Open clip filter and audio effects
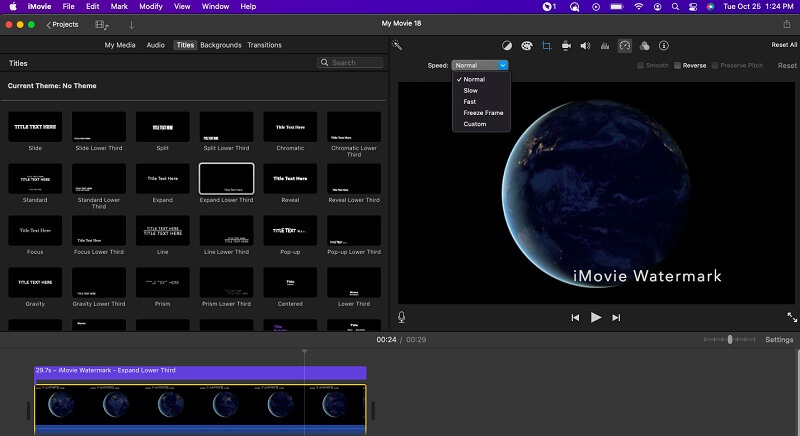 (x=644, y=46)
